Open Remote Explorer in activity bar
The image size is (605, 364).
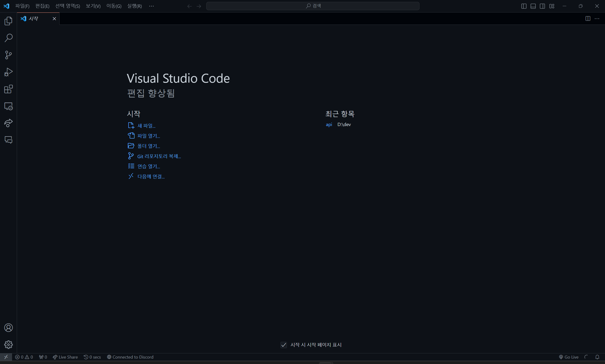(x=8, y=106)
